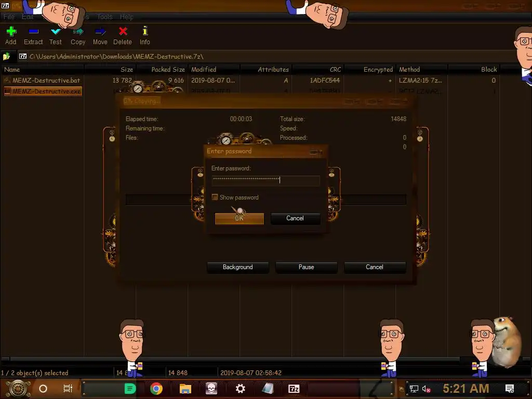Click the Enter password dialog close button
The width and height of the screenshot is (532, 399).
point(316,152)
